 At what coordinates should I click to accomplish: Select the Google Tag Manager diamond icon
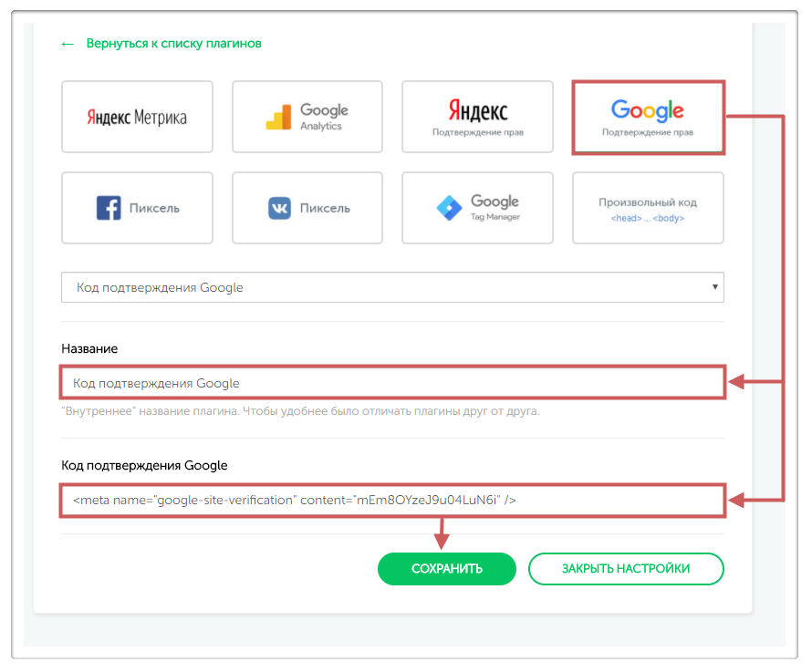click(x=449, y=208)
